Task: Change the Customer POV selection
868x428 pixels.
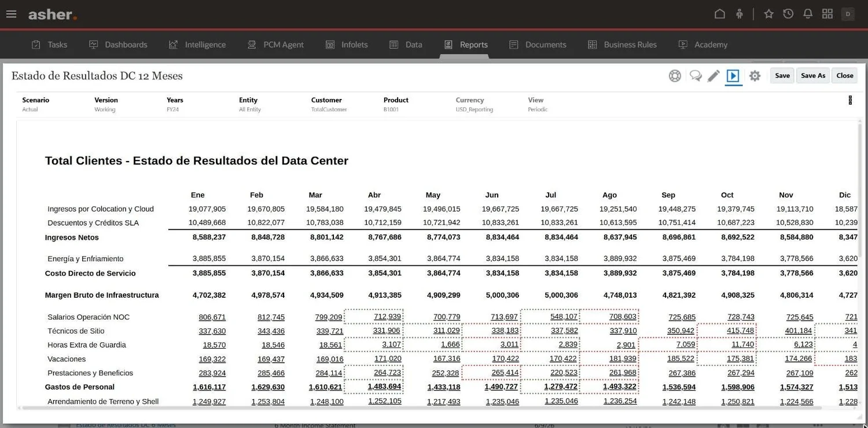Action: pyautogui.click(x=329, y=104)
